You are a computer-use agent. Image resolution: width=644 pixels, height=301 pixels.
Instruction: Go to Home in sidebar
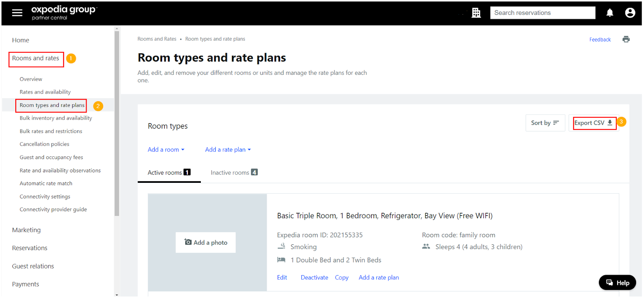[21, 40]
